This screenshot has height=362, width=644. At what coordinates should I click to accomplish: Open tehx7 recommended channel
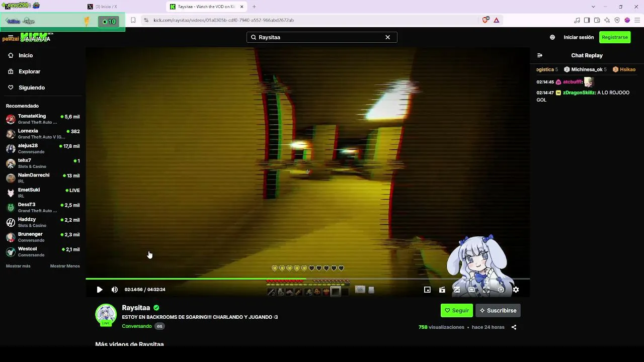point(43,163)
